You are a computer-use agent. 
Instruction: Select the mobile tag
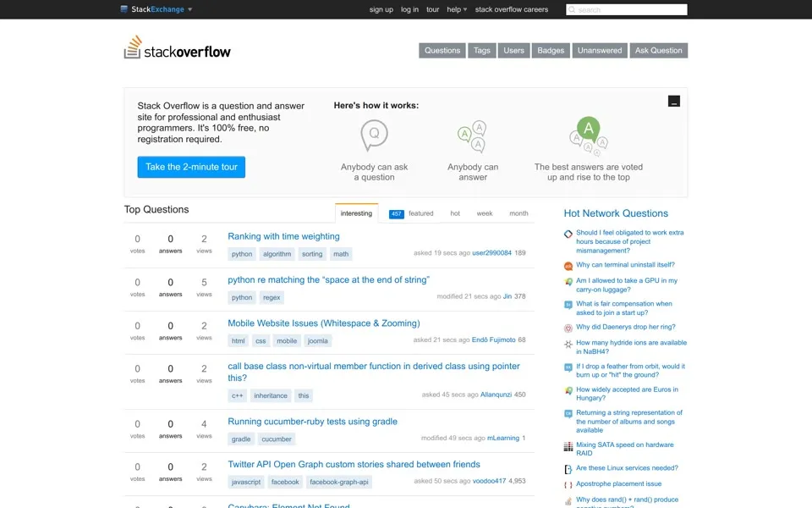coord(287,341)
